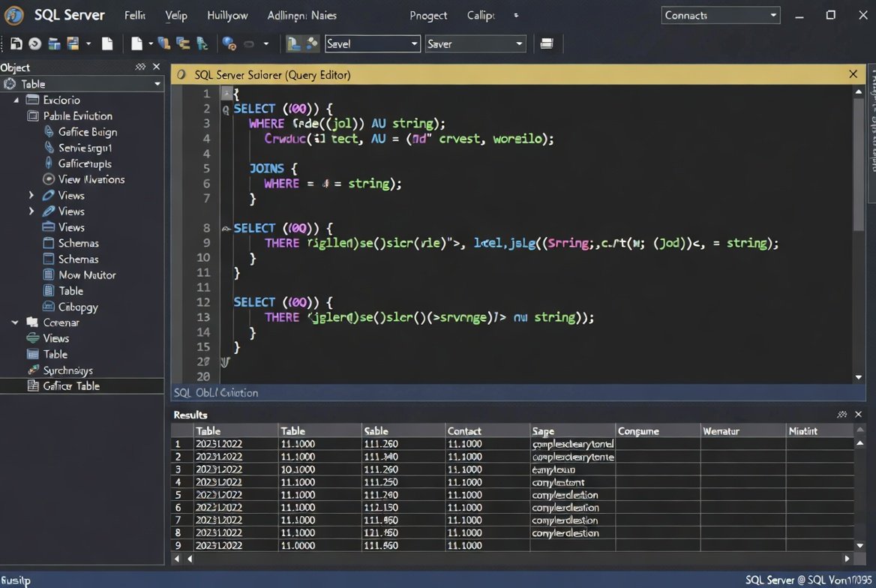Close the SQL Server Salorer query tab

(x=853, y=73)
